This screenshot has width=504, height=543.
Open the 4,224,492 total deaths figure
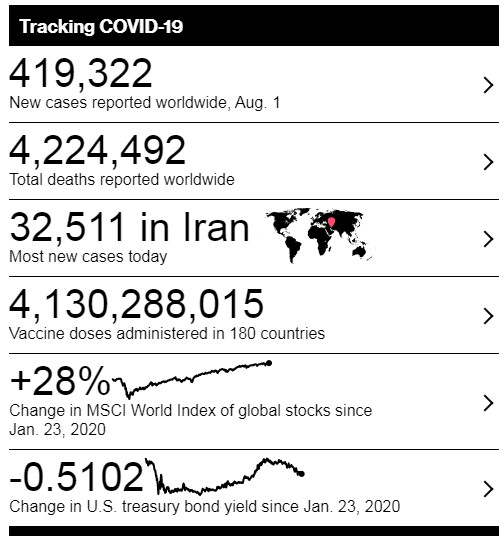[x=97, y=150]
